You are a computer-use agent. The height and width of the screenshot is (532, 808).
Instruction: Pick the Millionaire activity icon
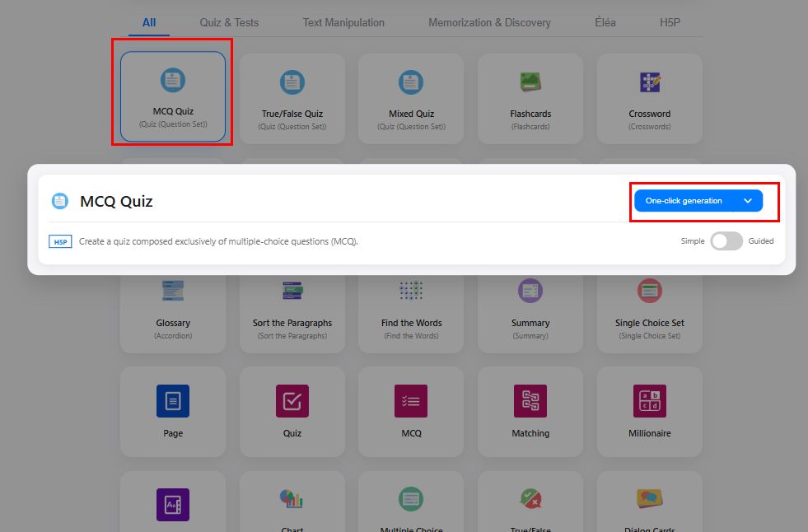click(649, 401)
